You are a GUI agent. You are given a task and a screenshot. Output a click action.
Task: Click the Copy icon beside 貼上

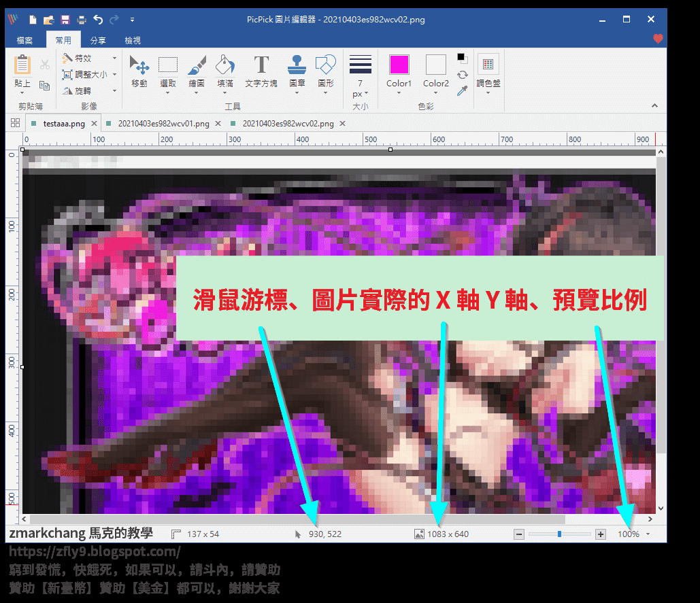click(x=44, y=85)
